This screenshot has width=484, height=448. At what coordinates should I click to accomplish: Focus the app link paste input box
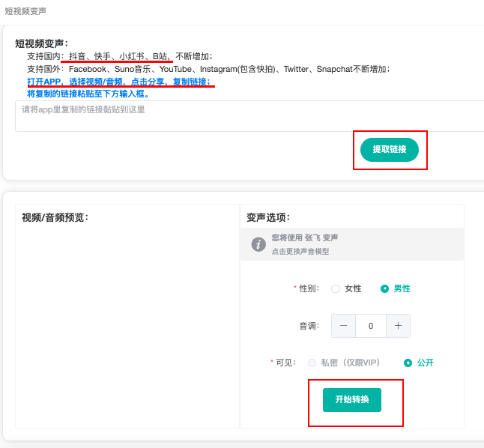(x=249, y=116)
